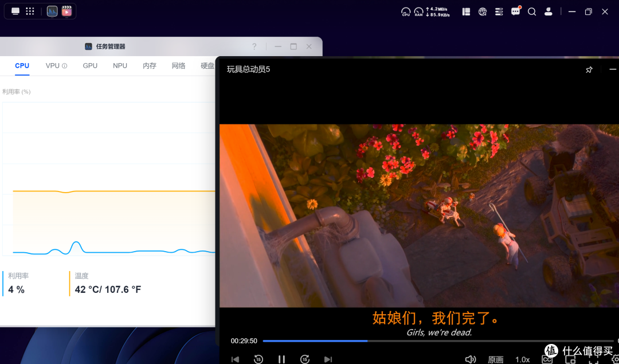
Task: Pause the video playback
Action: 281,359
